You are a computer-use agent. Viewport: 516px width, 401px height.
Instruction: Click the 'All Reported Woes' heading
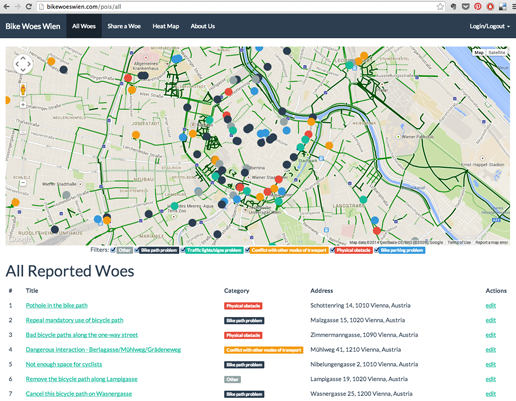pyautogui.click(x=70, y=271)
